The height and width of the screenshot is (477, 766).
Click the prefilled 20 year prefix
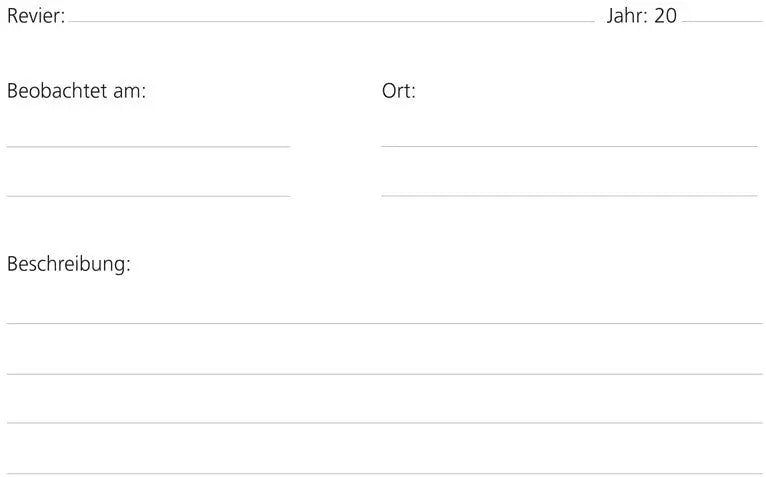[666, 17]
